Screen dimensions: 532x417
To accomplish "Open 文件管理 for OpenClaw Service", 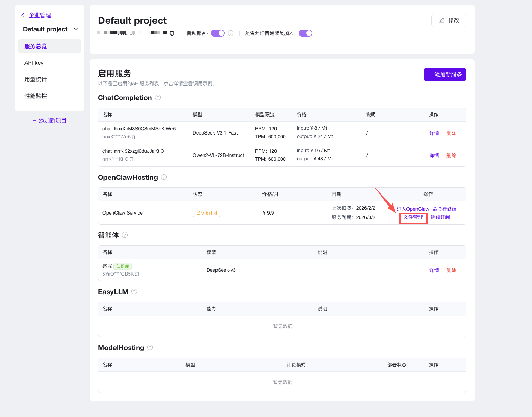I will click(413, 217).
